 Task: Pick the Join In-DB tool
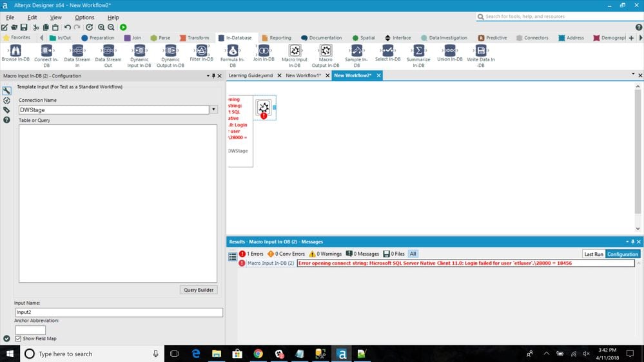point(264,53)
